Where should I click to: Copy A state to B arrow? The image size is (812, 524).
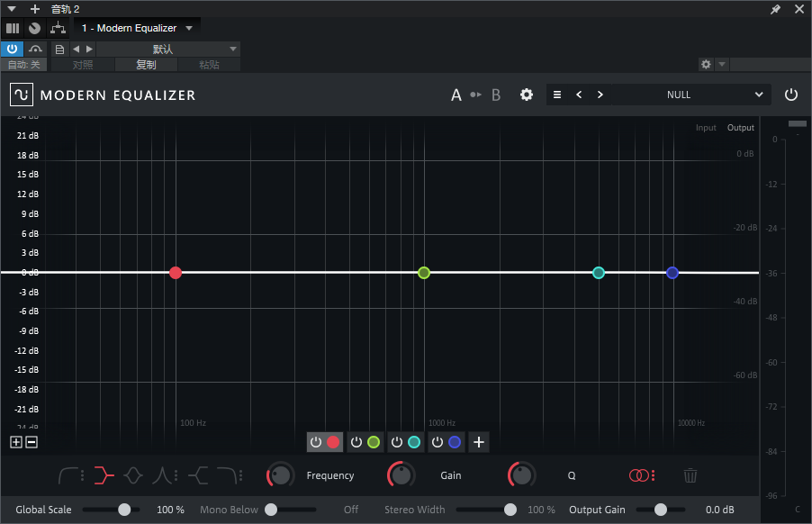click(x=476, y=95)
